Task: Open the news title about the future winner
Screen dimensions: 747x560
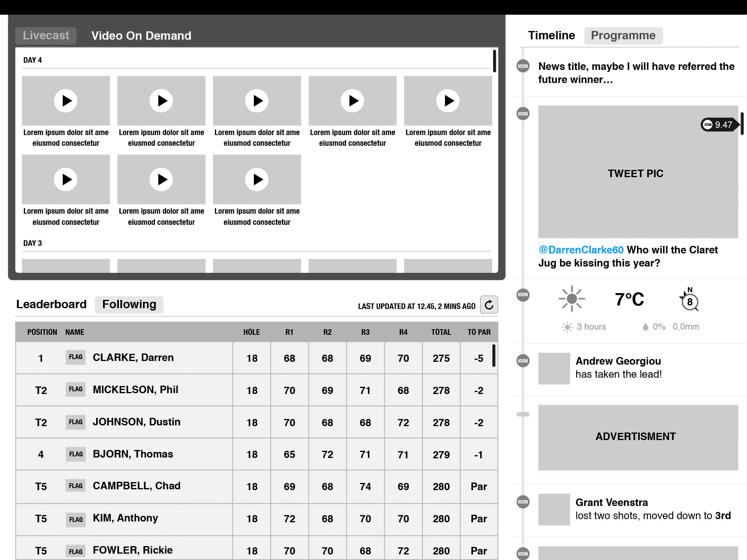Action: (x=637, y=73)
